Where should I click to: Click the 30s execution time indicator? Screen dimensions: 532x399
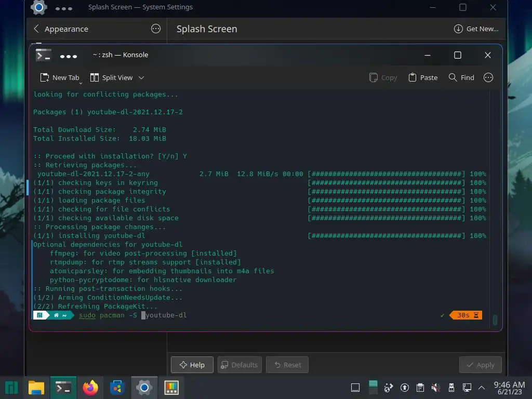point(466,315)
